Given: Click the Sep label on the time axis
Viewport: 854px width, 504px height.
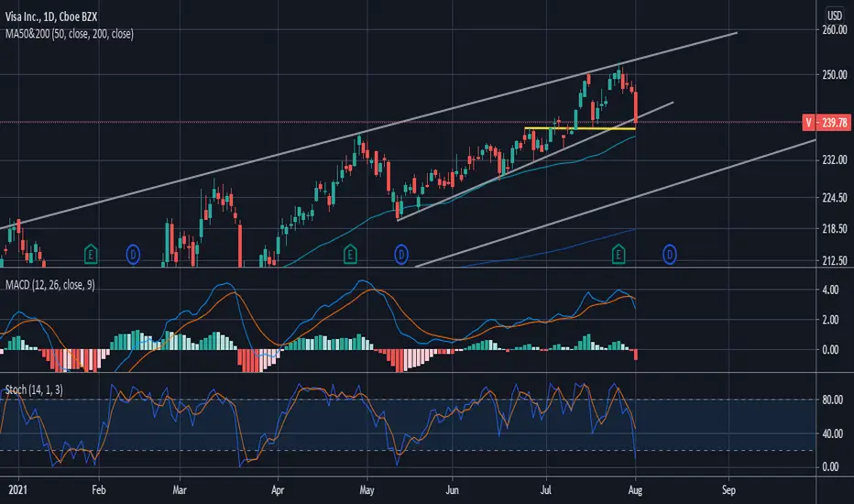Looking at the screenshot, I should (728, 490).
